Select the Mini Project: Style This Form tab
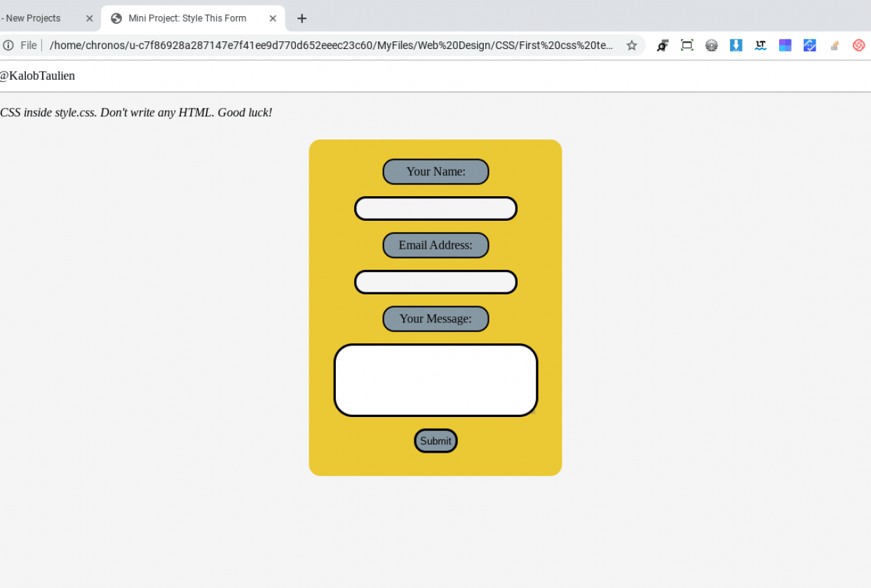The height and width of the screenshot is (588, 871). point(186,18)
